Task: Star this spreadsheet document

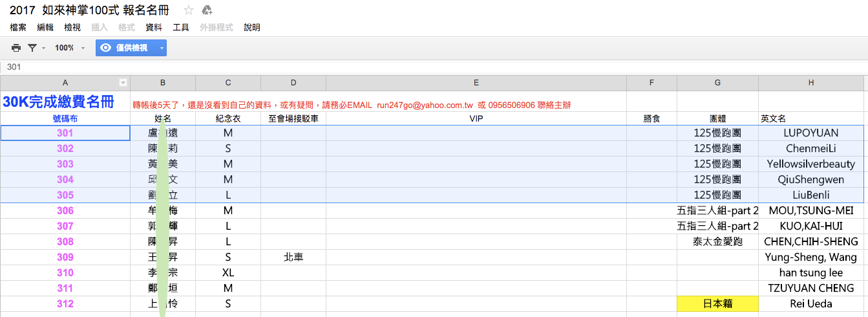Action: tap(189, 10)
